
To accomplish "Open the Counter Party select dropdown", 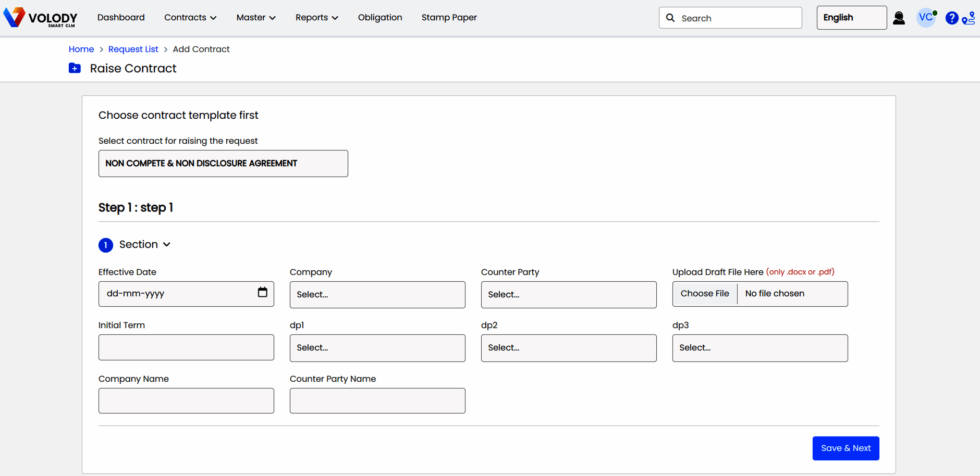I will (x=568, y=295).
